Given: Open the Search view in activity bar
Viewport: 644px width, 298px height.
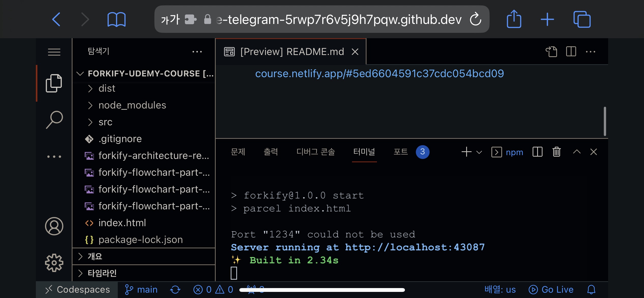Looking at the screenshot, I should coord(54,120).
